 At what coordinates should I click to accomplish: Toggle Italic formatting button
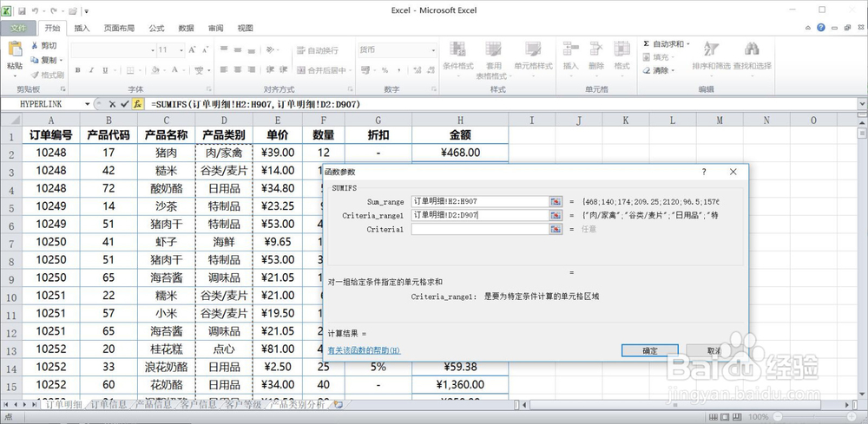click(x=91, y=70)
